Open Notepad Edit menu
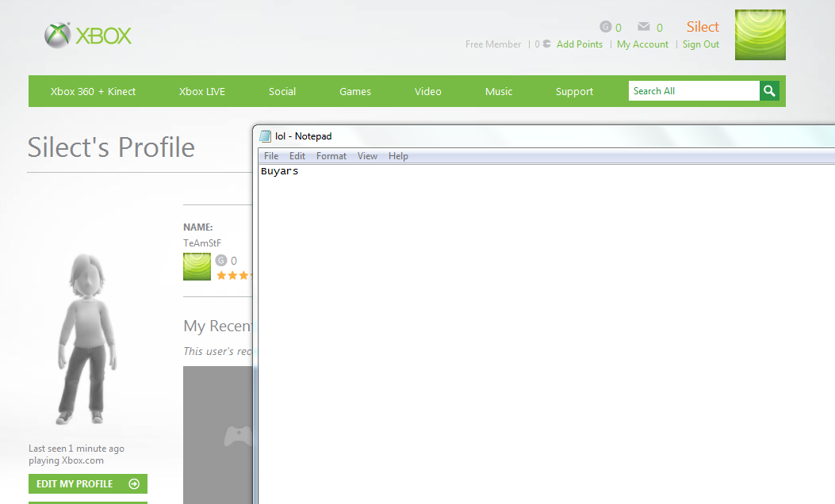Screen dimensions: 835x504 (297, 156)
